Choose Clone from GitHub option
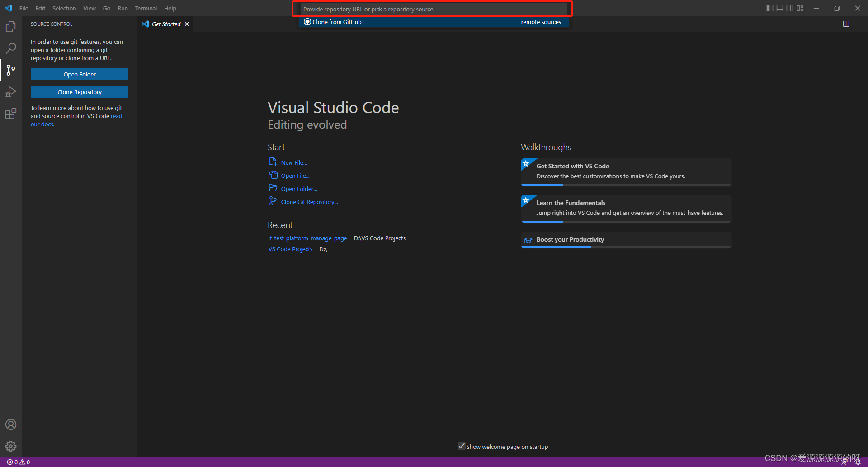Screen dimensions: 868x467 pos(434,22)
